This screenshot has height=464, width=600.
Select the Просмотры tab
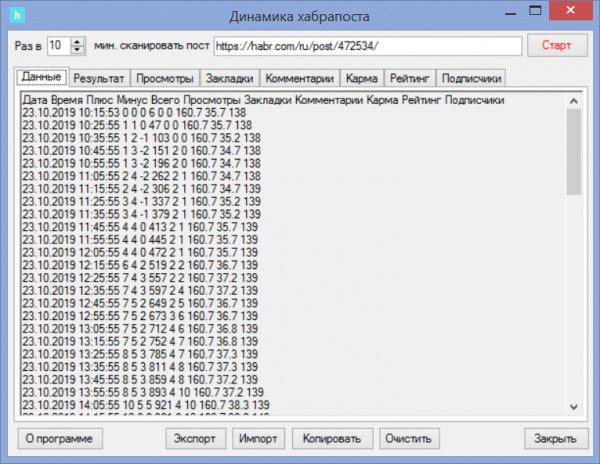[x=165, y=77]
